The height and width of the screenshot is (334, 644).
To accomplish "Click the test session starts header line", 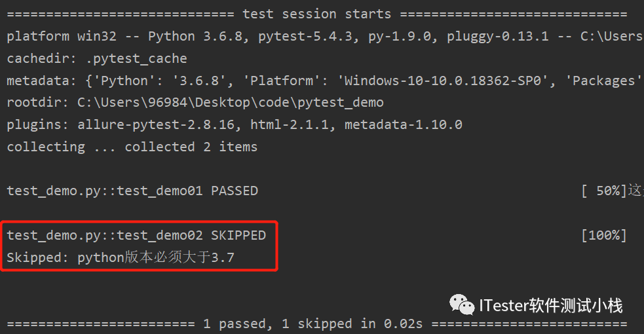I will click(316, 14).
